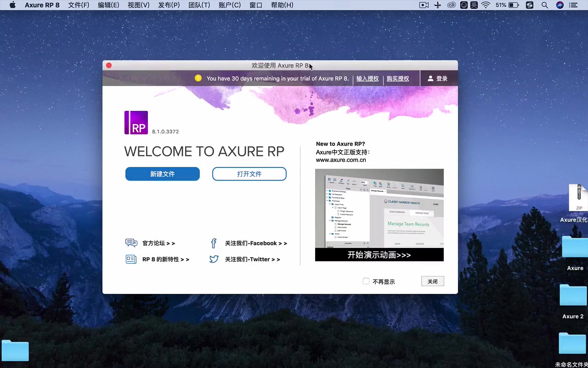Open the Apple menu
This screenshot has height=368, width=588.
pyautogui.click(x=12, y=5)
